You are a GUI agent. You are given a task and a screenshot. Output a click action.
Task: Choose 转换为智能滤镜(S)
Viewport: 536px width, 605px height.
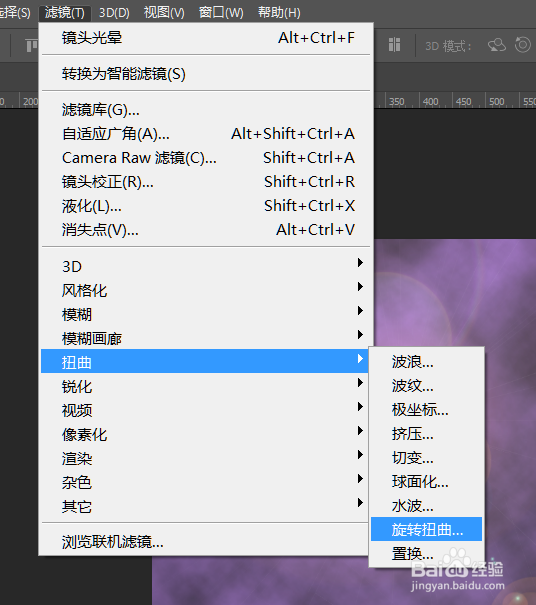[x=206, y=74]
